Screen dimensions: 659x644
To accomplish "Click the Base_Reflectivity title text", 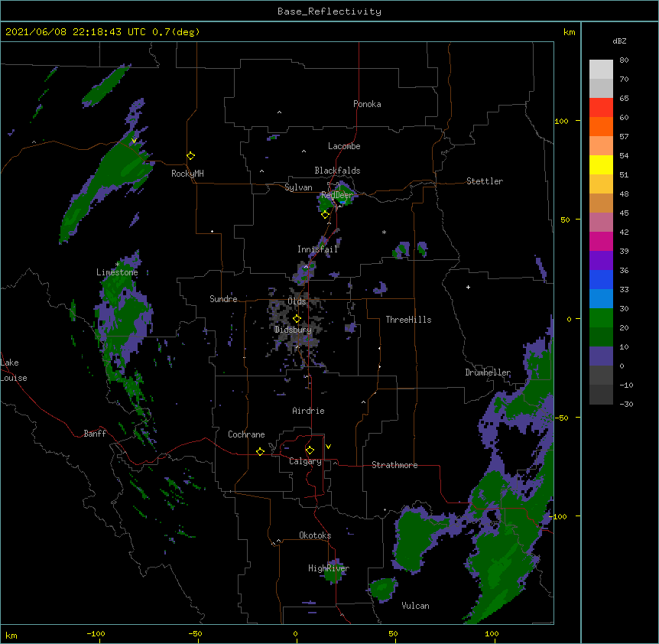I will 329,11.
